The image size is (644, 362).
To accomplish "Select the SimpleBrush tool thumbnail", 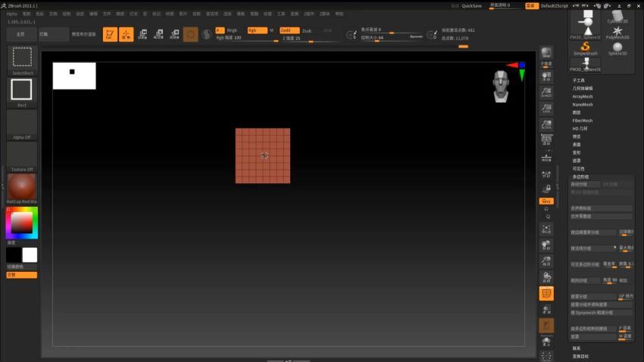I will [x=585, y=47].
